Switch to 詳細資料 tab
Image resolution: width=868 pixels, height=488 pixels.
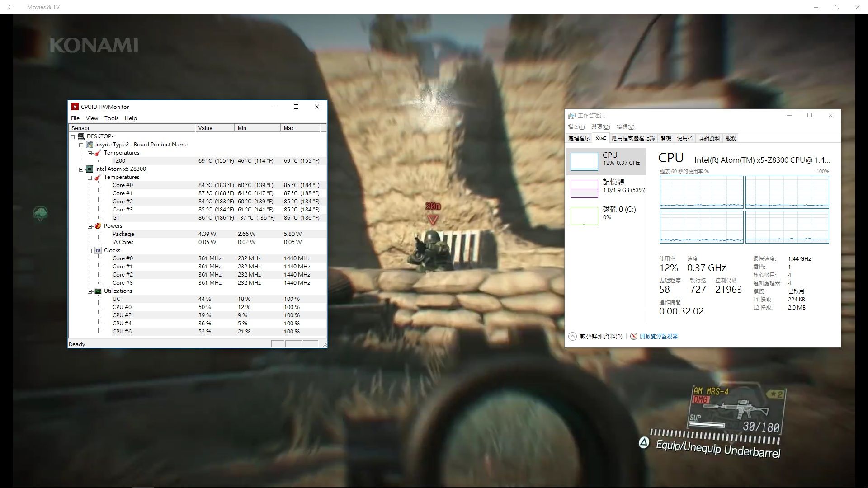click(x=709, y=138)
